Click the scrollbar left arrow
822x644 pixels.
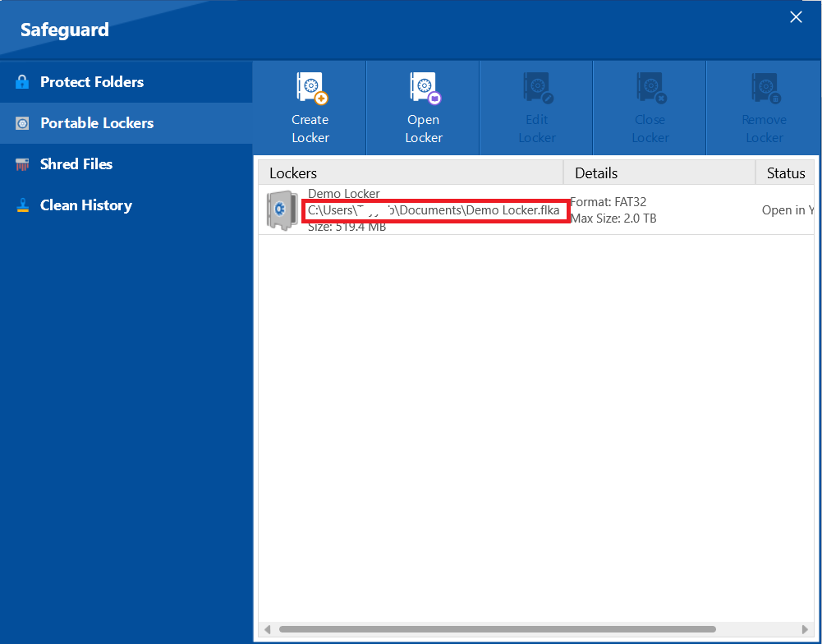pyautogui.click(x=268, y=628)
